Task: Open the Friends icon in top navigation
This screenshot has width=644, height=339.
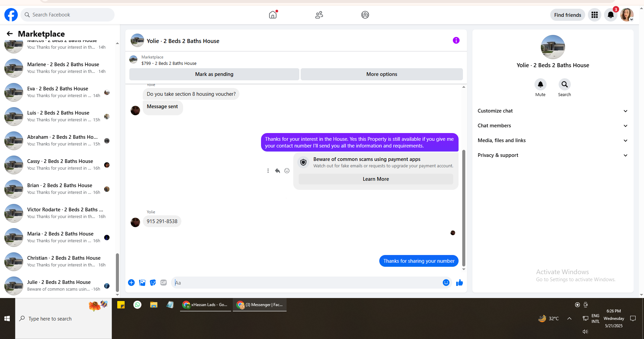Action: point(319,15)
